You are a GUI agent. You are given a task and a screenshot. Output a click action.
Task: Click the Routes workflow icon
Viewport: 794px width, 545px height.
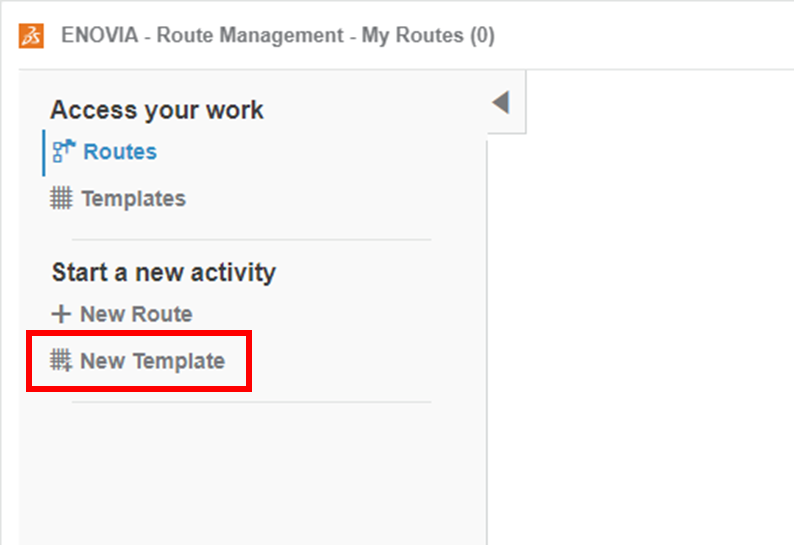[64, 151]
